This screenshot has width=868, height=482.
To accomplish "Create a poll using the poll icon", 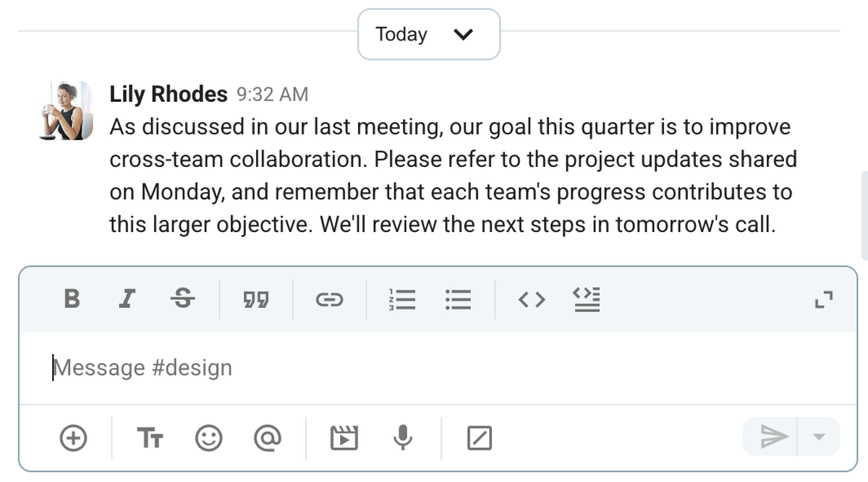I will 479,437.
